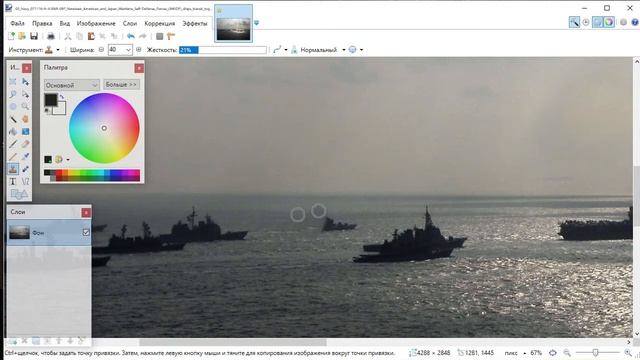The width and height of the screenshot is (640, 360).
Task: Click the zoom-out magnifier in status bar
Action: (x=567, y=353)
